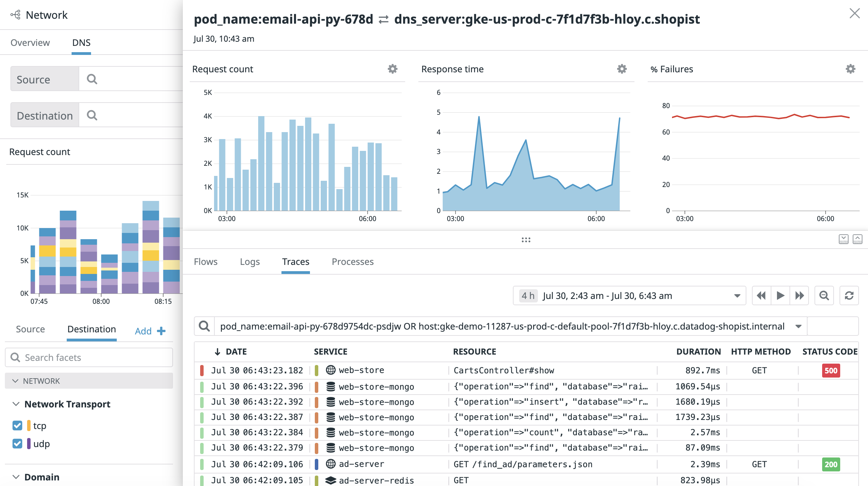Refresh the traces list

(x=849, y=295)
